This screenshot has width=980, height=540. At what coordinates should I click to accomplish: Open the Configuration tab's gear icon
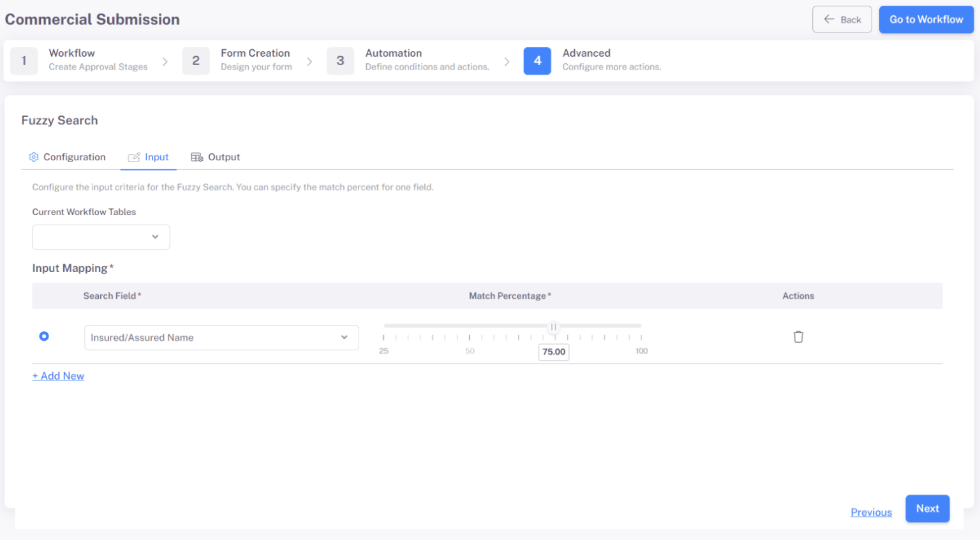(33, 156)
